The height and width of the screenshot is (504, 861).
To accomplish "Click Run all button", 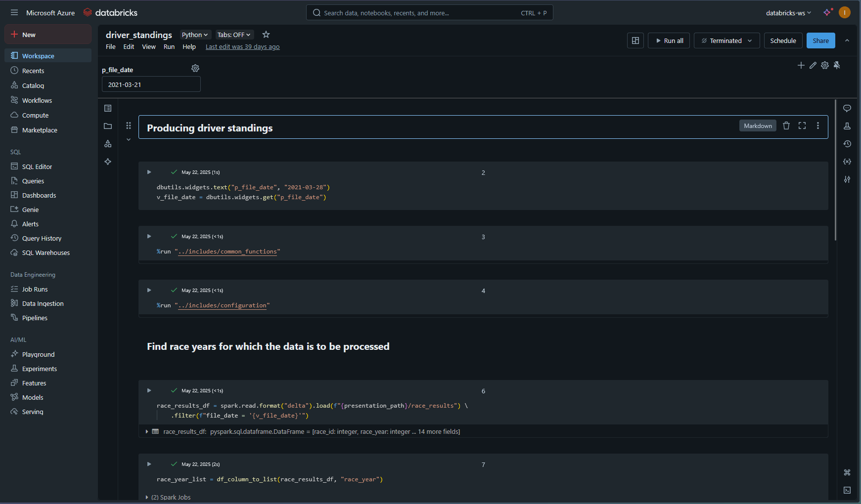I will click(x=669, y=41).
